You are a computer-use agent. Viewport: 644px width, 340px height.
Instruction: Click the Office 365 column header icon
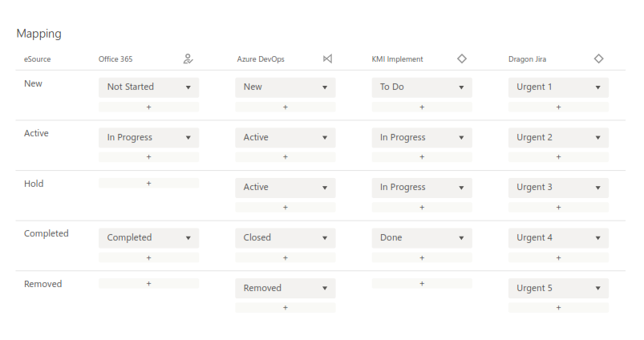coord(188,59)
